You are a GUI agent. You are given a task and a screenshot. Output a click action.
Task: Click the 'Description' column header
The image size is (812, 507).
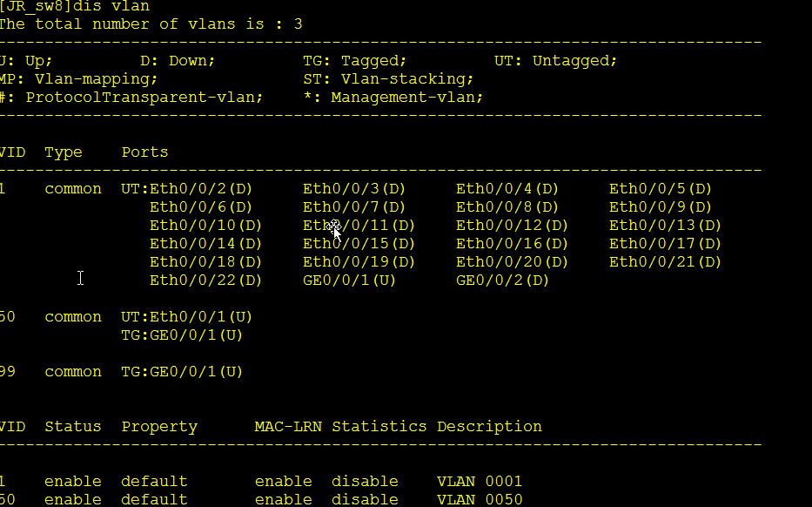[489, 427]
